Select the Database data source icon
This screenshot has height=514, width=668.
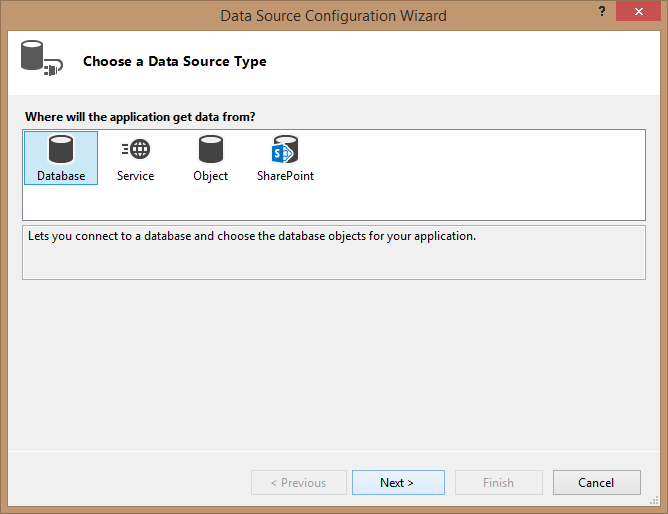[x=61, y=149]
